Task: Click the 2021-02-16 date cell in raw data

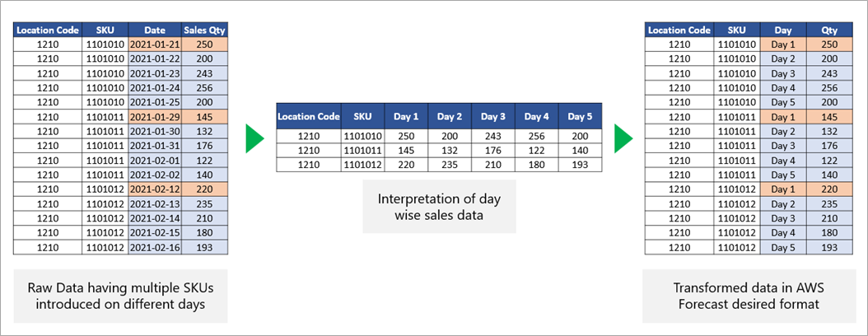Action: 155,247
